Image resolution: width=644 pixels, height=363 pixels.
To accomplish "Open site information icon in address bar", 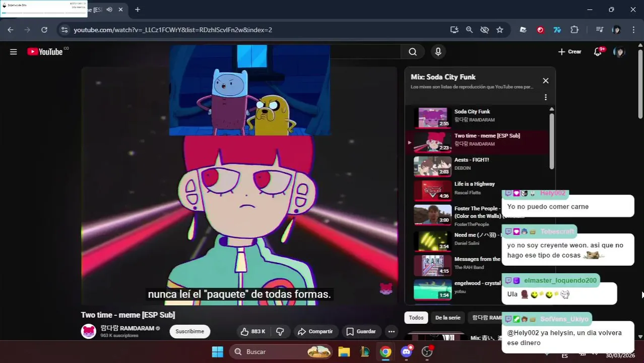I will (x=64, y=30).
